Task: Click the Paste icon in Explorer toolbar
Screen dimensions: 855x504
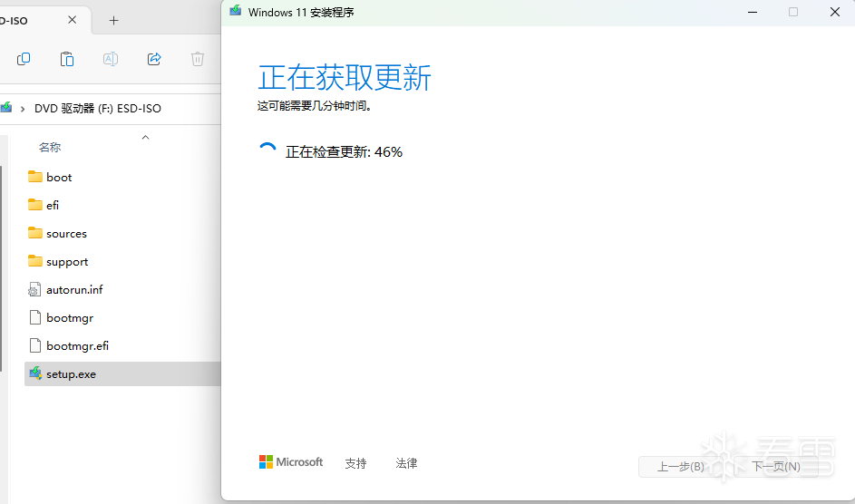Action: click(67, 59)
